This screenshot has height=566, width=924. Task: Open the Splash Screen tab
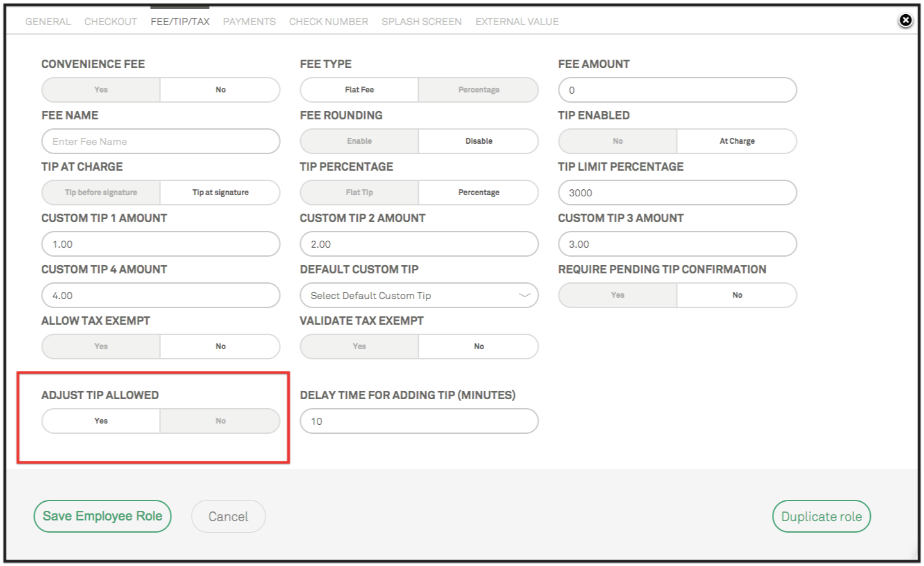tap(422, 22)
